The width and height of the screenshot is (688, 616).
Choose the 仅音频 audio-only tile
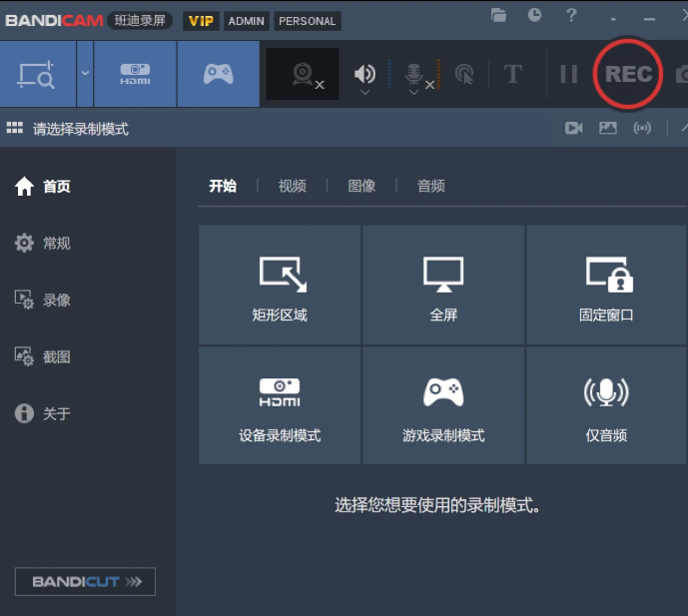pyautogui.click(x=606, y=405)
